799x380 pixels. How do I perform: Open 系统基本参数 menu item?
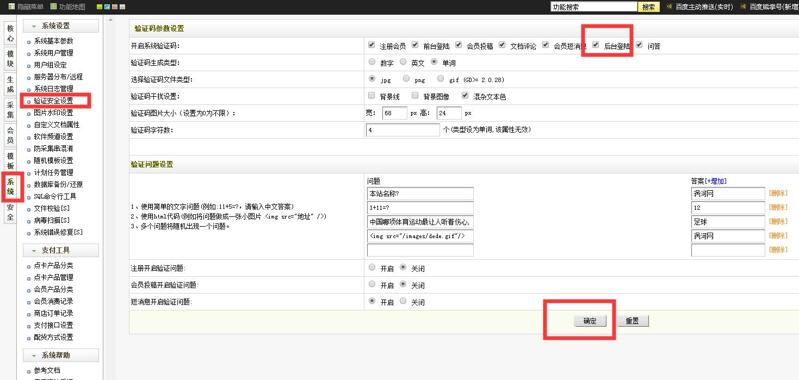click(54, 41)
